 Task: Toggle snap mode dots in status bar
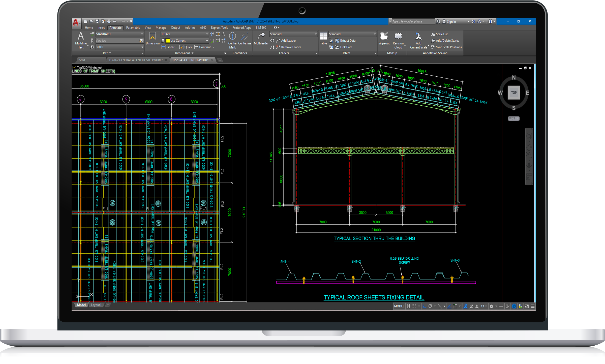tap(414, 306)
